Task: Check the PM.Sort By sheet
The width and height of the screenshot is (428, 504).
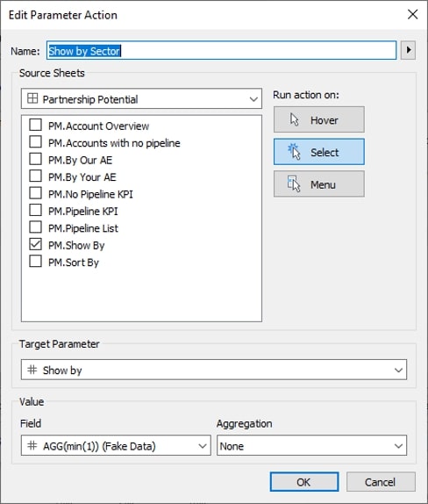Action: (35, 262)
